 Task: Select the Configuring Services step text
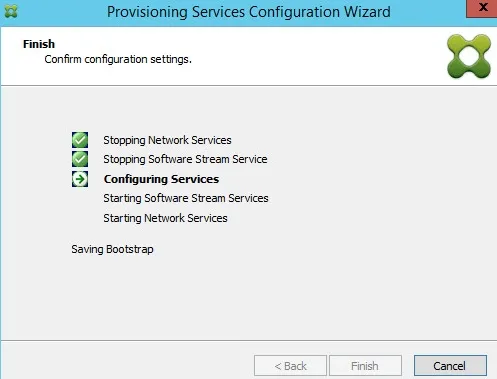click(x=161, y=179)
